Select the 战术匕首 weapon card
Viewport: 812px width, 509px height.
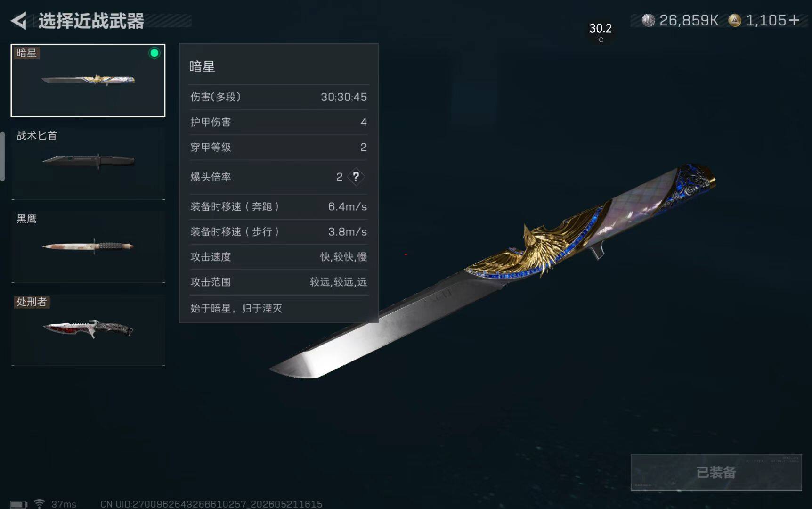coord(88,164)
